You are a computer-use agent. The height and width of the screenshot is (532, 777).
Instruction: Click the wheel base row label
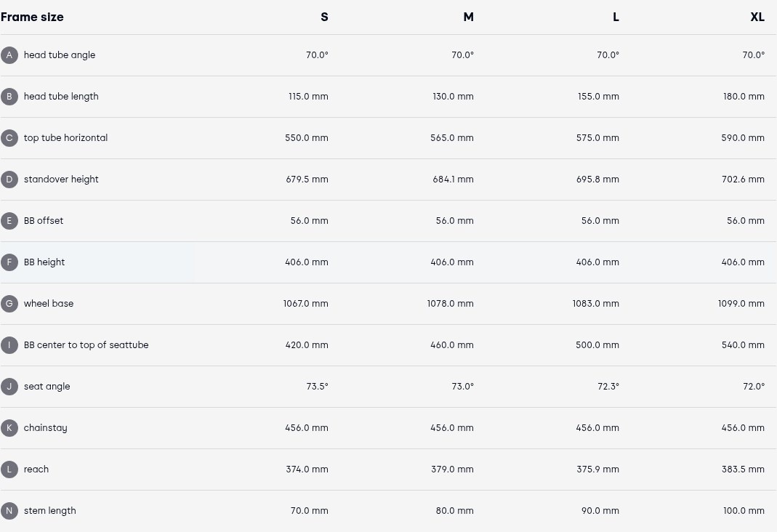point(49,304)
